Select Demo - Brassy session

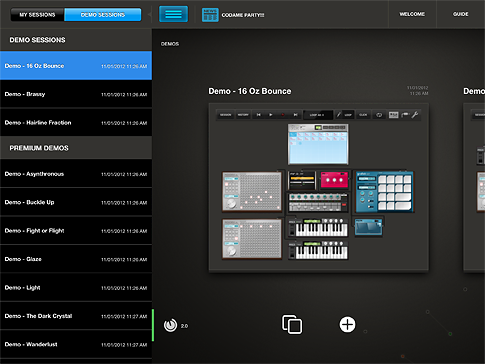click(x=76, y=94)
